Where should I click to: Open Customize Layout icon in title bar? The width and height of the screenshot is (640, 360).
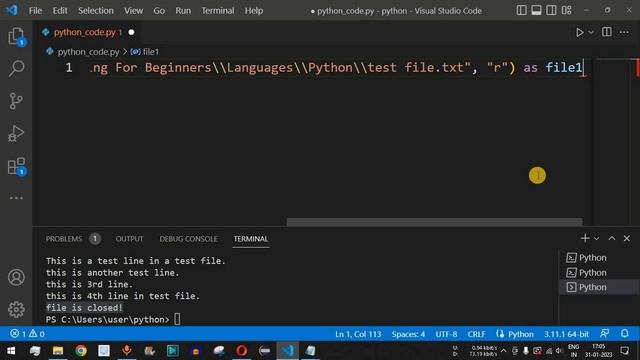coord(567,10)
